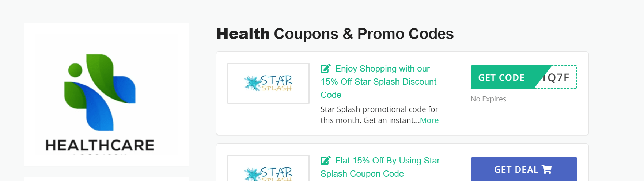Click the "Health Coupons & Promo Codes" heading
This screenshot has height=181, width=644.
335,34
